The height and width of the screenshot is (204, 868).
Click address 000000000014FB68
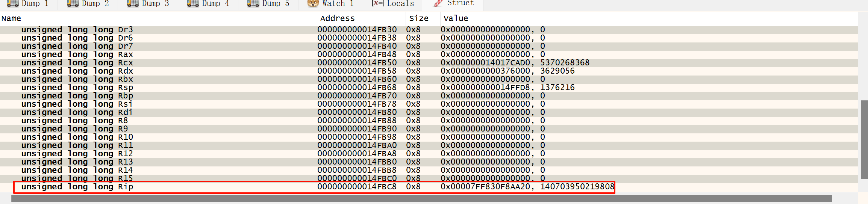357,88
